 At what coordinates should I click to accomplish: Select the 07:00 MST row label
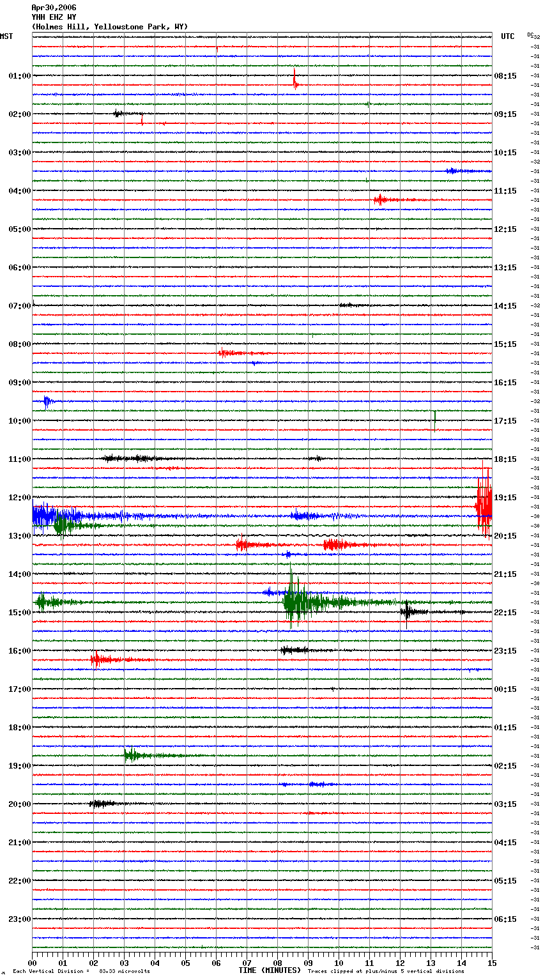[x=20, y=306]
